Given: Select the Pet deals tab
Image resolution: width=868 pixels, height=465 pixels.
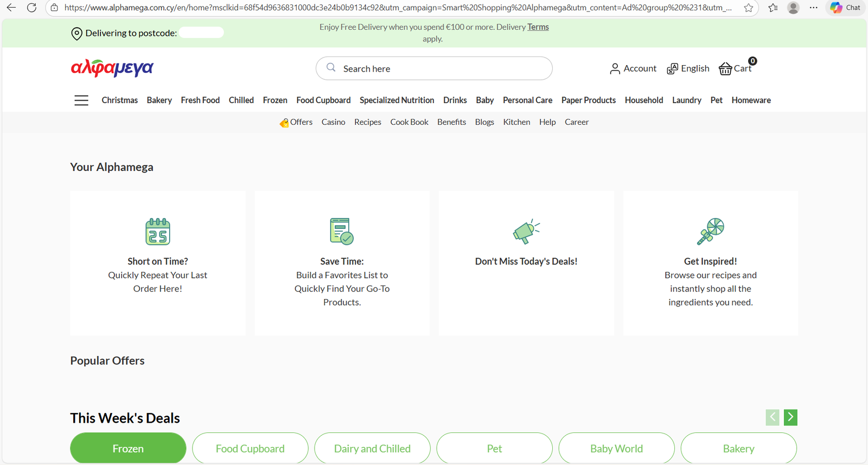Looking at the screenshot, I should [494, 448].
